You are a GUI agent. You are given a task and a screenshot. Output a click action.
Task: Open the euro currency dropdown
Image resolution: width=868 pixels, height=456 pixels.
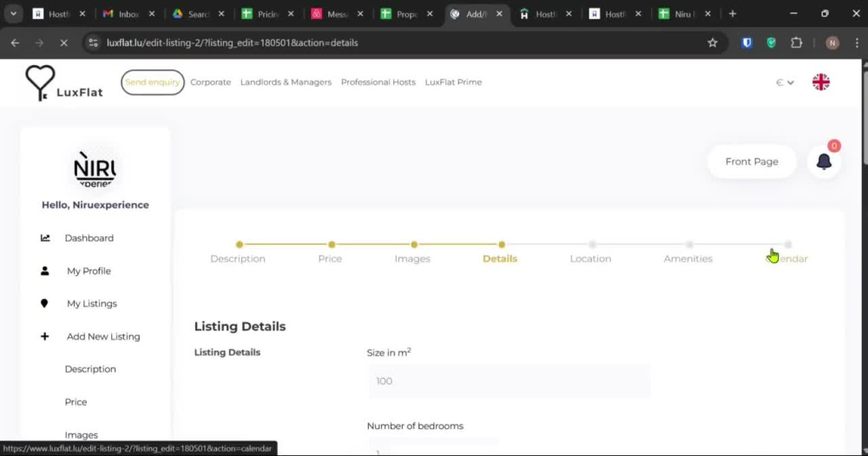pos(785,83)
